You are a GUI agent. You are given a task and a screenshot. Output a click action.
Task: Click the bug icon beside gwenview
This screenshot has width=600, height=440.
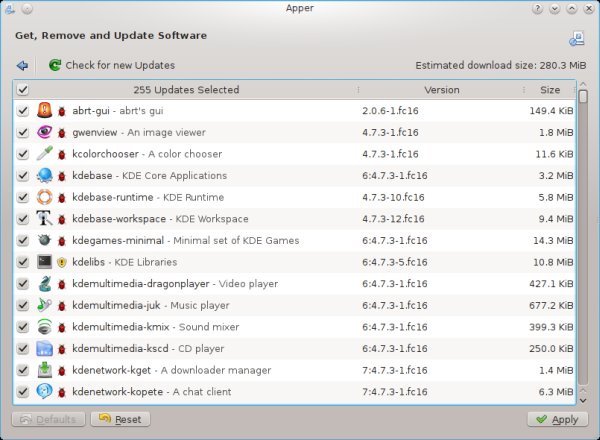pyautogui.click(x=62, y=133)
